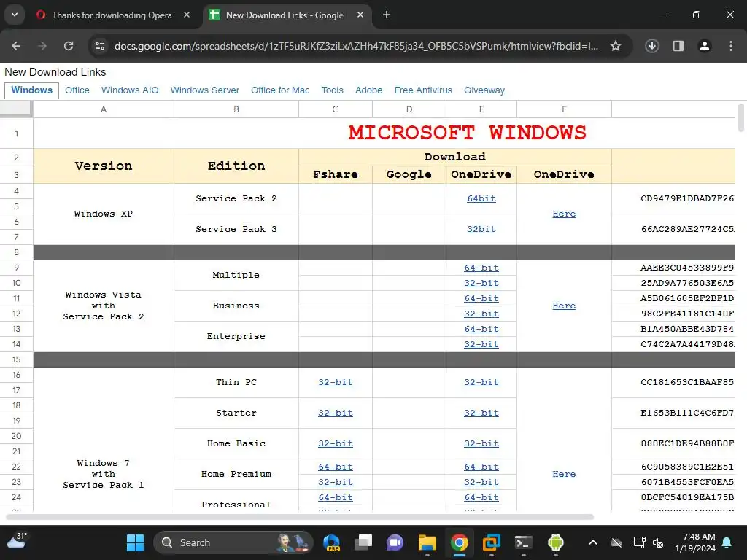Click the Here link for Windows 7
The image size is (747, 560).
[564, 474]
